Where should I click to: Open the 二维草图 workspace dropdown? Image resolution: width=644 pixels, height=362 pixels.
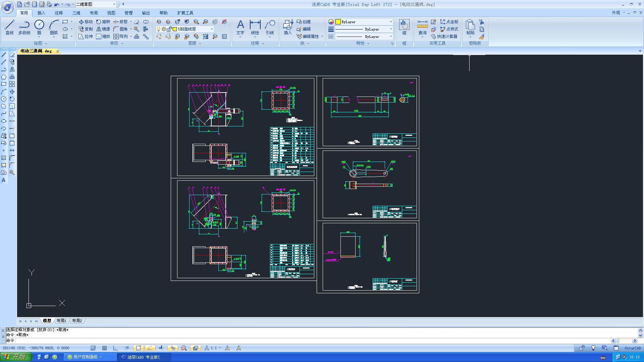pyautogui.click(x=114, y=4)
